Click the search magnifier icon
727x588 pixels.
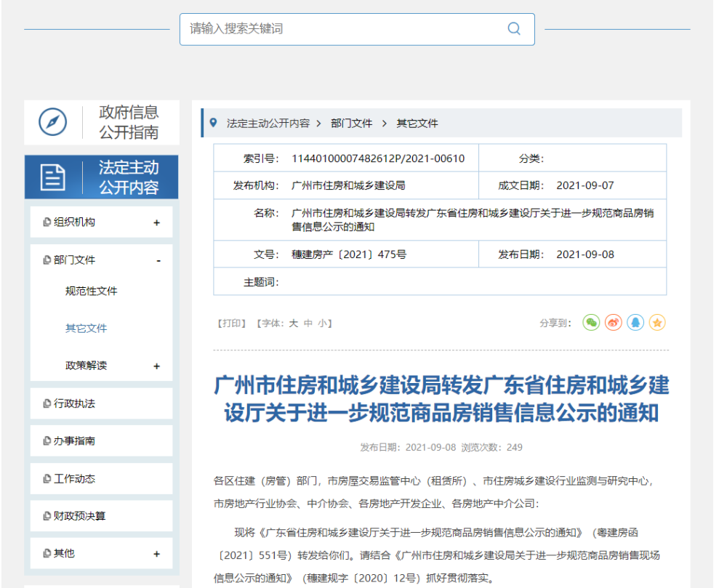[x=514, y=29]
